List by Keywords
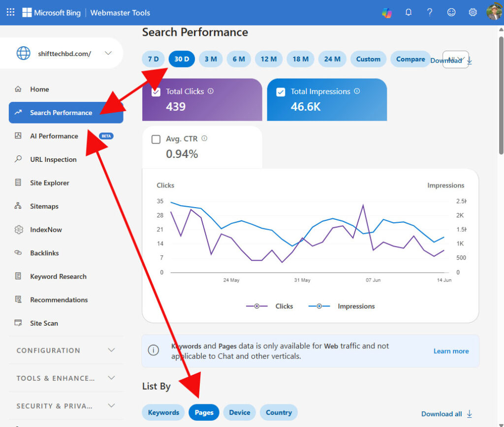The height and width of the screenshot is (427, 504). point(163,412)
